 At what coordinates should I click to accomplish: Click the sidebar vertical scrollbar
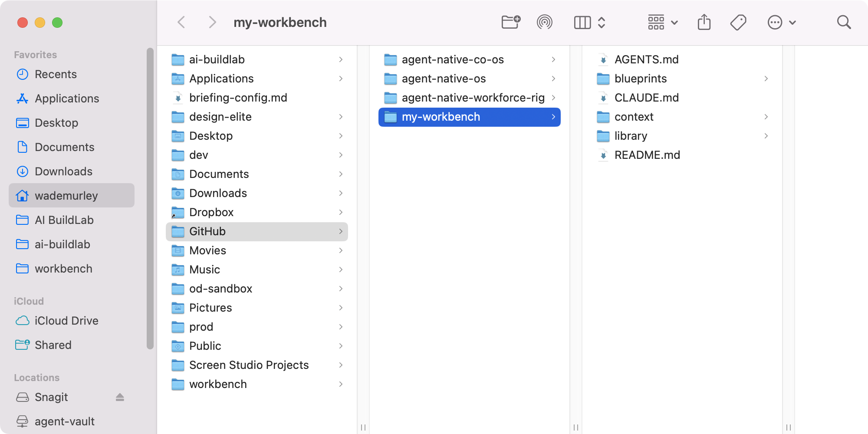(150, 198)
